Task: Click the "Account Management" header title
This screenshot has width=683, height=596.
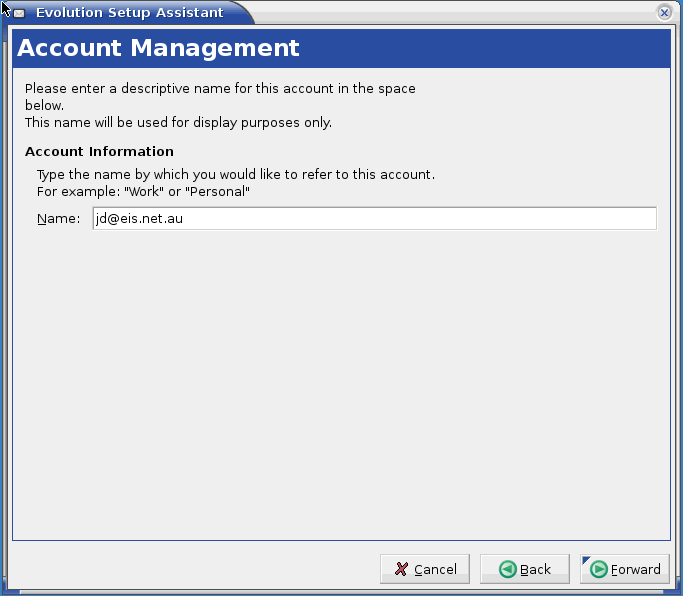Action: pyautogui.click(x=158, y=48)
